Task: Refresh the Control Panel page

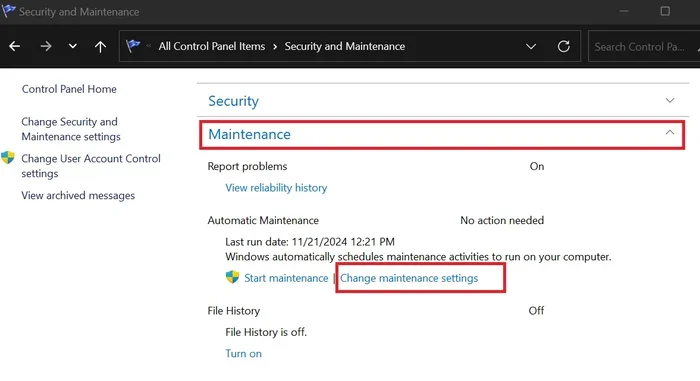Action: pyautogui.click(x=564, y=46)
